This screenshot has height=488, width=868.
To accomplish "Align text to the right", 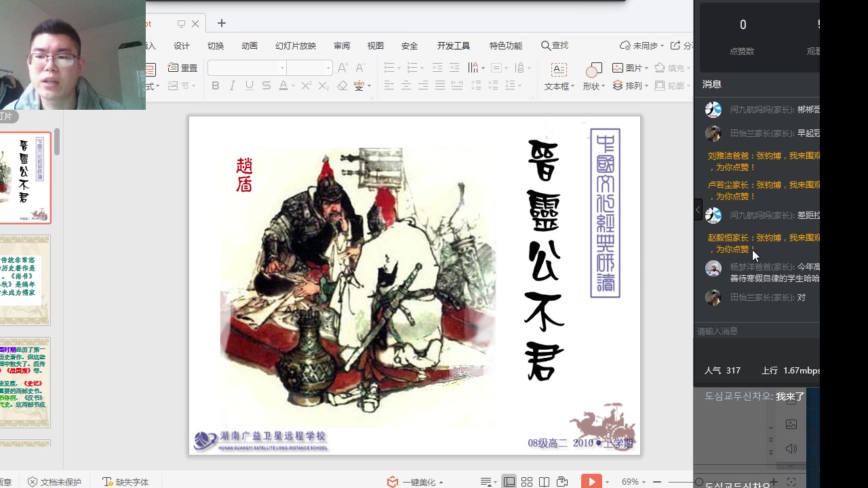I will 423,85.
